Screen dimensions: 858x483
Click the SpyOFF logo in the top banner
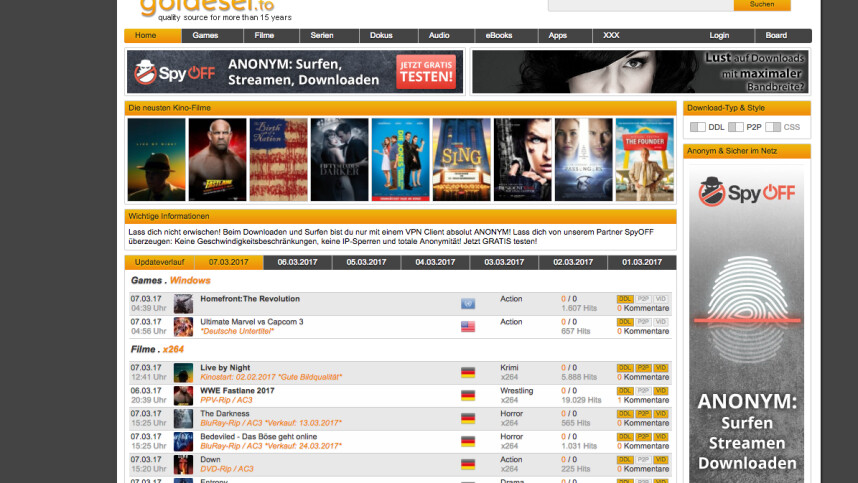pos(175,72)
